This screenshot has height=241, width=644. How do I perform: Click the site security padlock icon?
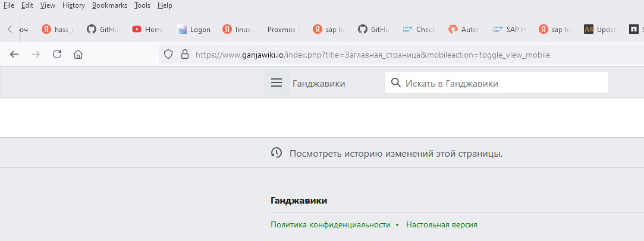(x=185, y=54)
